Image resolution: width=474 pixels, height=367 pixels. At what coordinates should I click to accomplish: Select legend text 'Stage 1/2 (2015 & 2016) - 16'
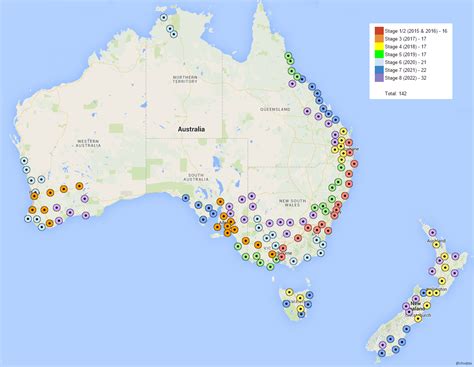[416, 31]
